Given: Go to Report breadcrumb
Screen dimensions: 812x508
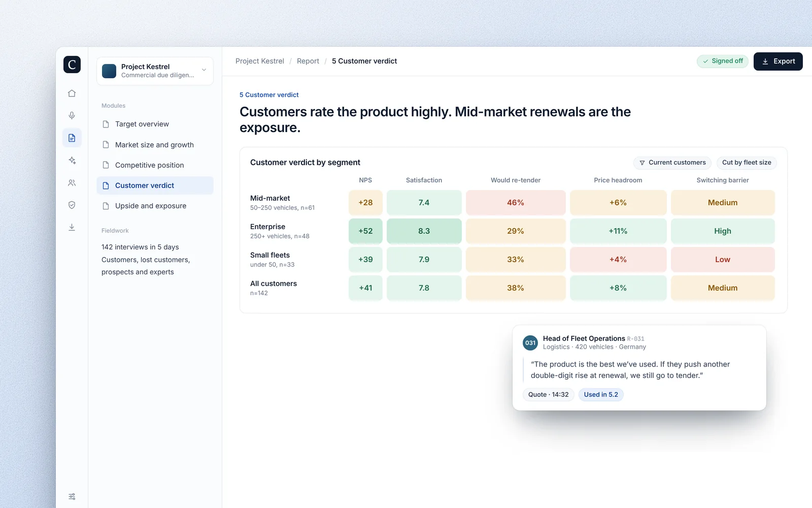Looking at the screenshot, I should 308,61.
